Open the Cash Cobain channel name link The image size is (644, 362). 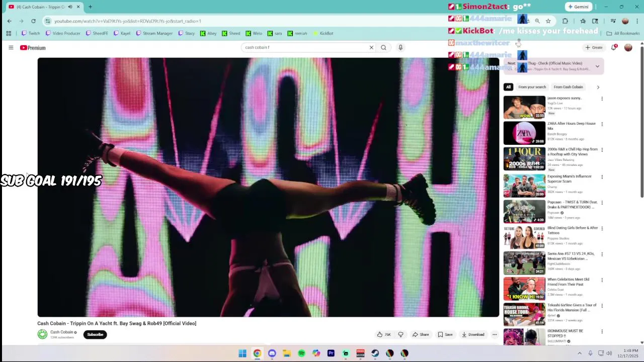tap(62, 332)
